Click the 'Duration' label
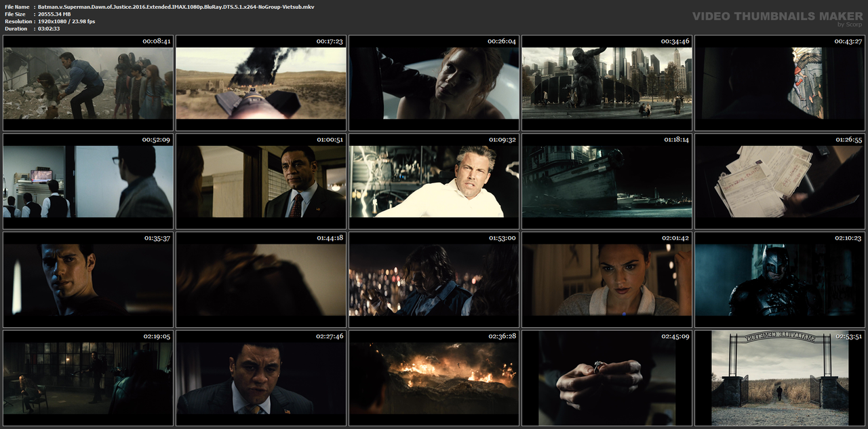The width and height of the screenshot is (868, 429). point(16,29)
